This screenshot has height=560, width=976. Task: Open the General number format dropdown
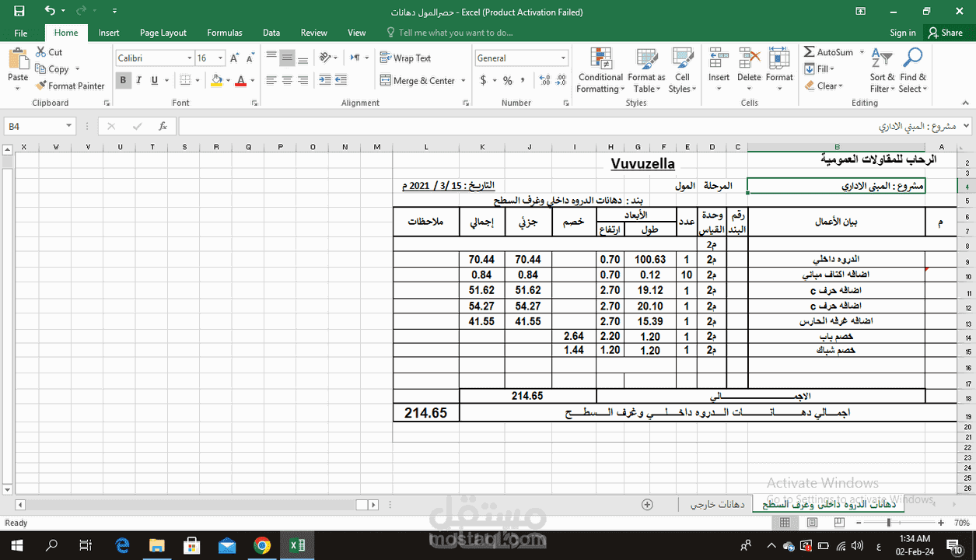coord(563,58)
